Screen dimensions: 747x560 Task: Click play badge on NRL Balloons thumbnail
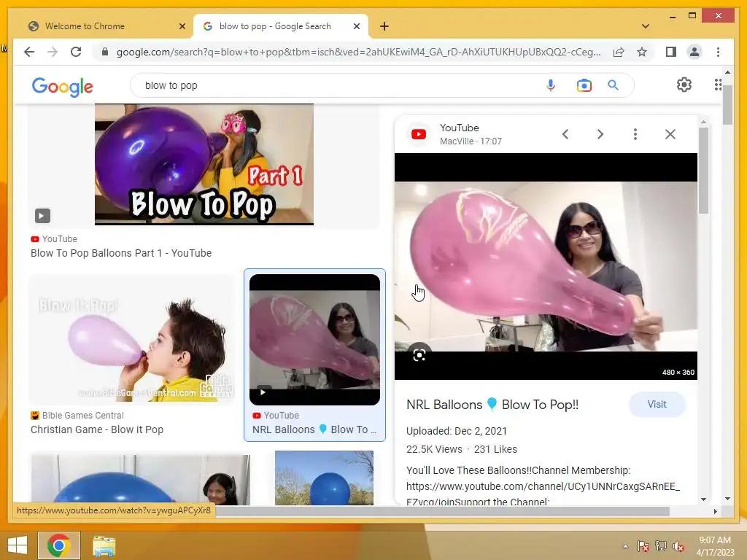click(263, 392)
